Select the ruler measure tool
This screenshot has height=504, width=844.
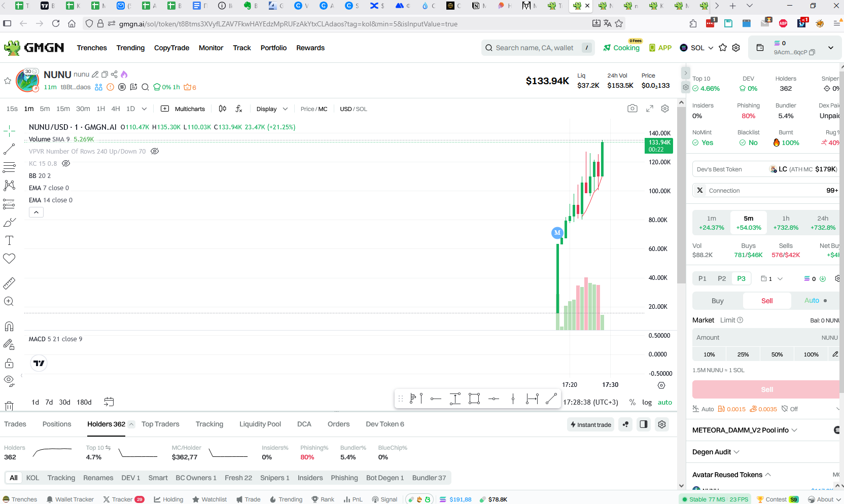tap(9, 283)
